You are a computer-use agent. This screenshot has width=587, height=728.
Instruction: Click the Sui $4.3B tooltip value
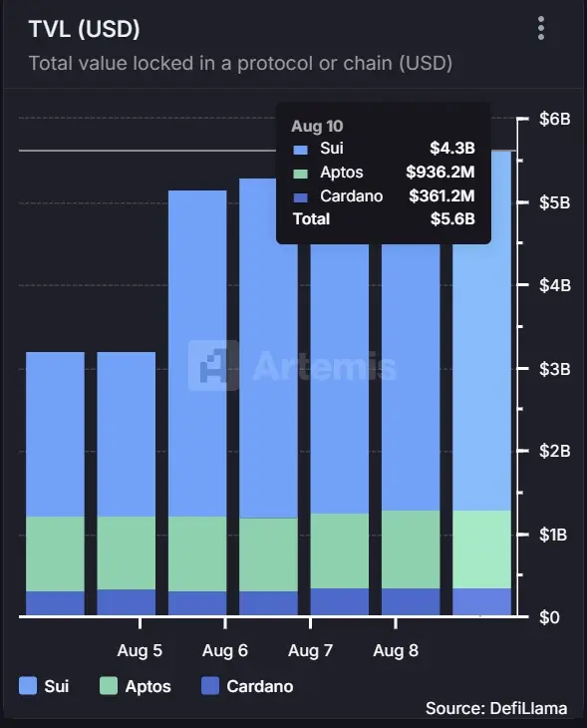452,149
